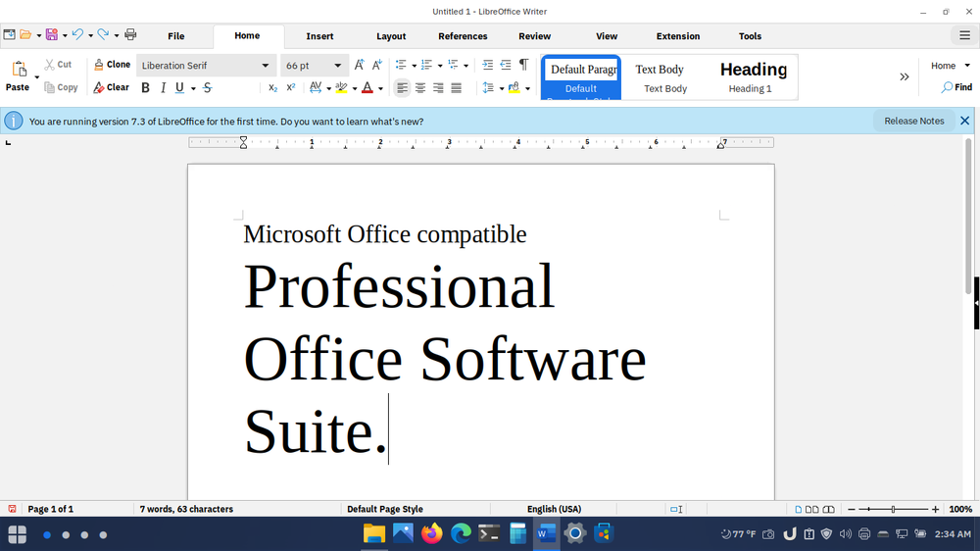Open underline style dropdown arrow
The image size is (980, 551).
point(193,89)
